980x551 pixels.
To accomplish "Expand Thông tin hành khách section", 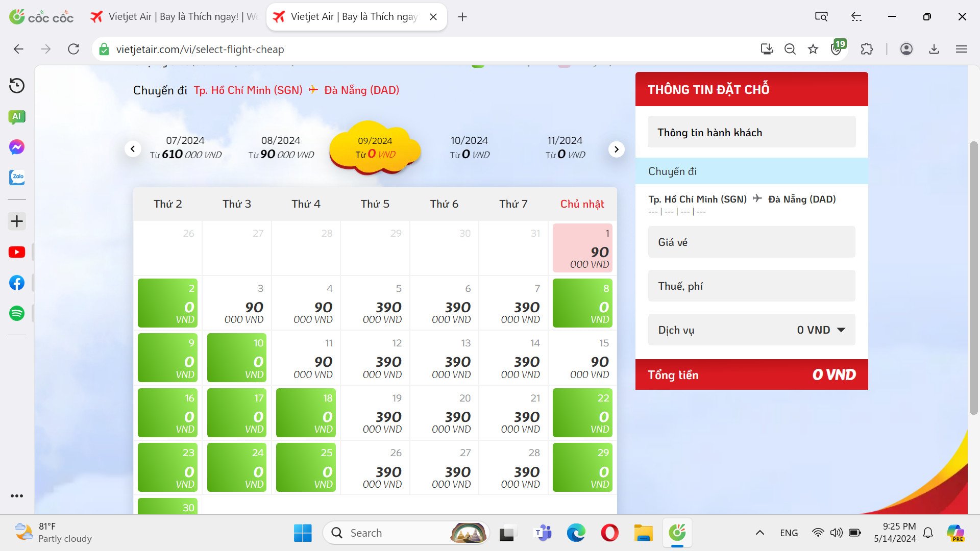I will (751, 132).
